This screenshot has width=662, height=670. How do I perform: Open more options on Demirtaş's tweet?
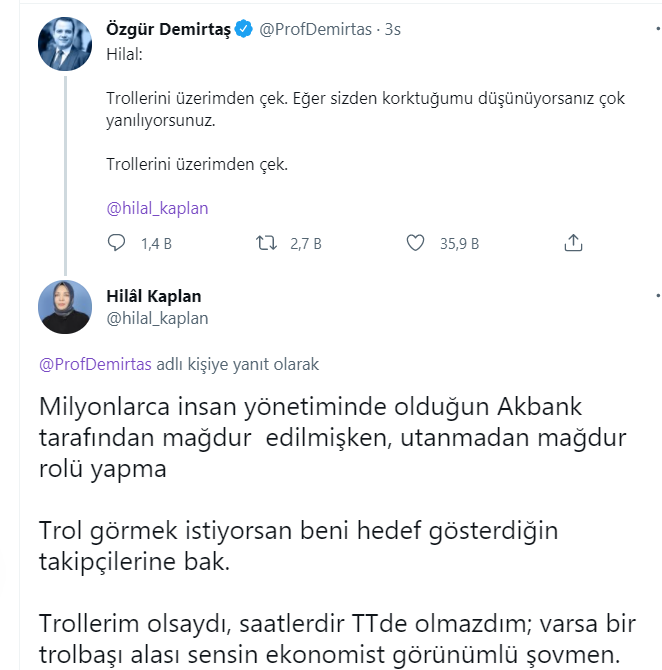pyautogui.click(x=656, y=30)
